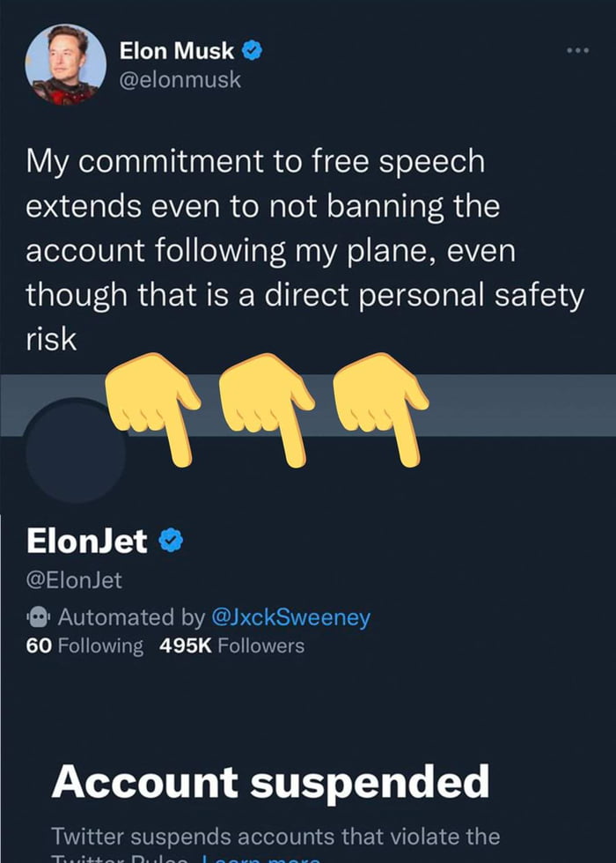Screen dimensions: 616x863
Task: Click the verified badge beside Elon Musk
Action: (252, 53)
